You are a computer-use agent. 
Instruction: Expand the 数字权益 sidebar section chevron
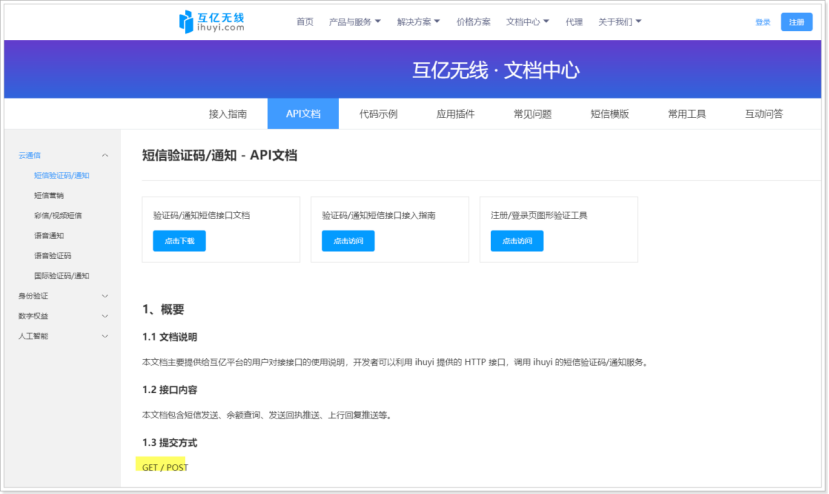pos(105,316)
